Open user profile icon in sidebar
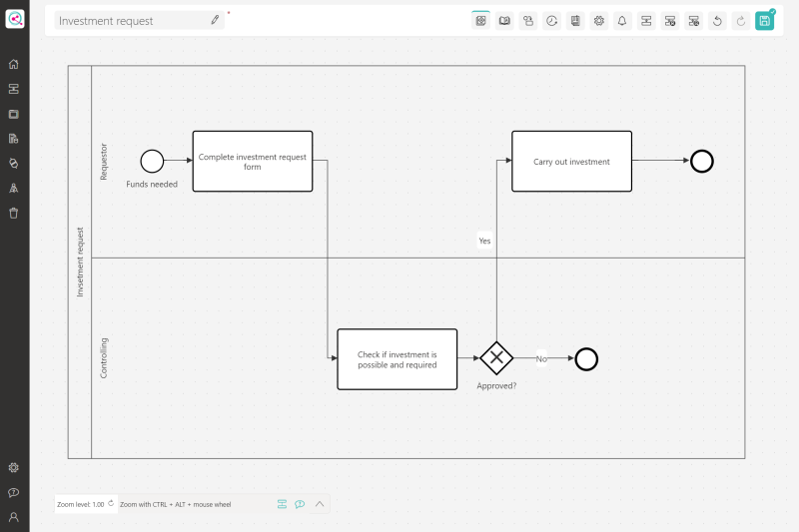This screenshot has width=799, height=532. pos(14,517)
